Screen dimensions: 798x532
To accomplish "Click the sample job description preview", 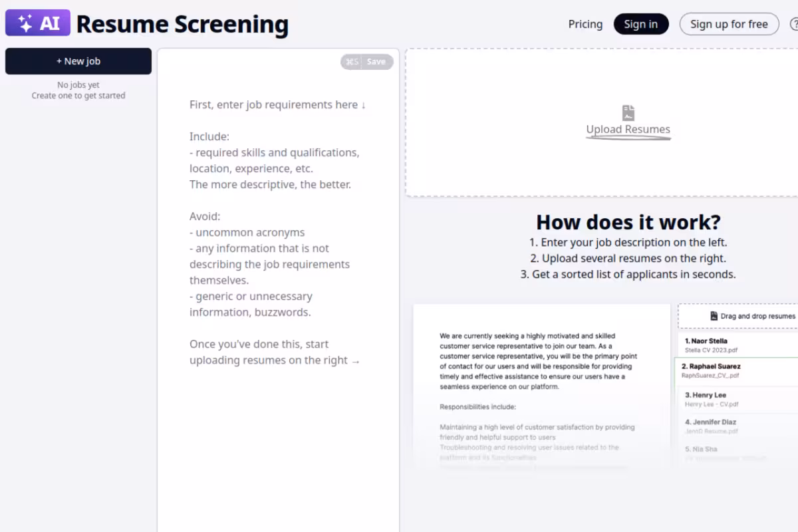I will (542, 386).
